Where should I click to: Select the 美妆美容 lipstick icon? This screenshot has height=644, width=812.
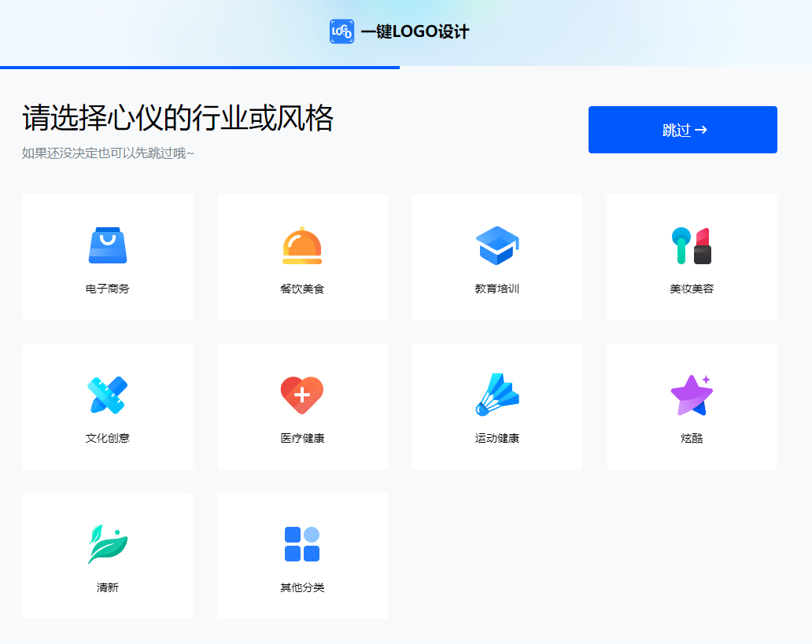[x=692, y=245]
